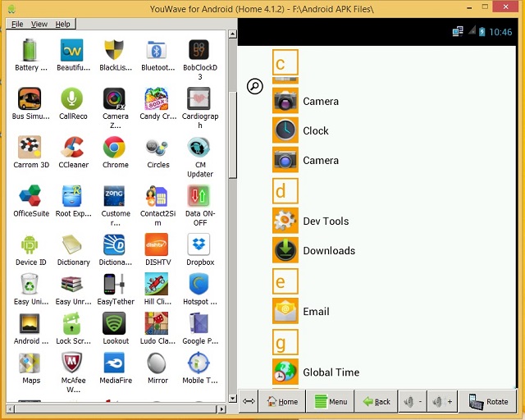
Task: Click the horizontal scrollbar right arrow
Action: pos(221,409)
